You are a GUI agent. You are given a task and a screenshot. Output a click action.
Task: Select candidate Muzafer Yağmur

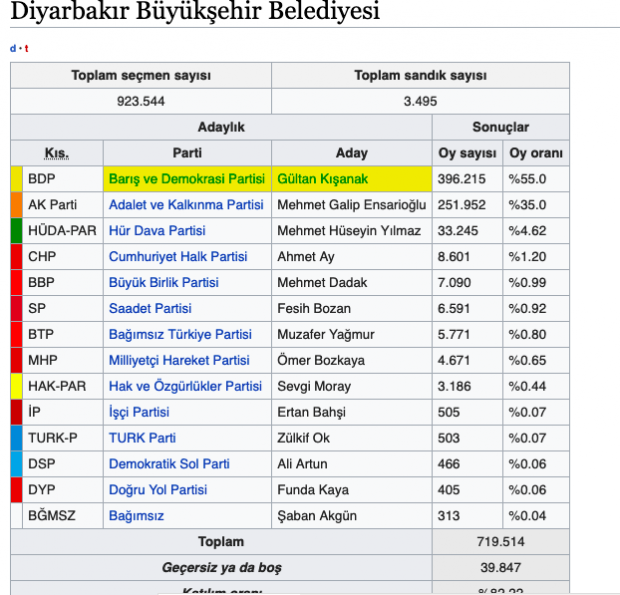pyautogui.click(x=325, y=334)
